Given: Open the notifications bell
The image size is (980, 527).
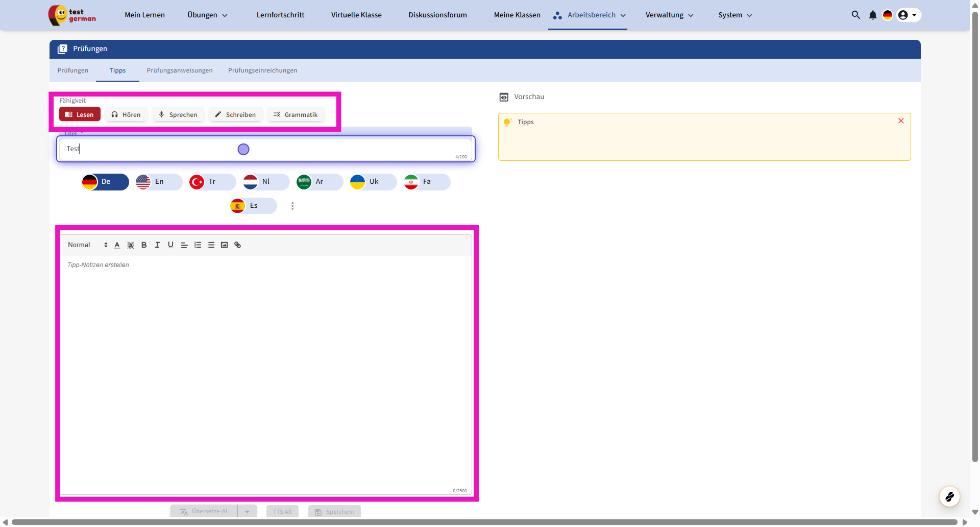Looking at the screenshot, I should tap(873, 15).
